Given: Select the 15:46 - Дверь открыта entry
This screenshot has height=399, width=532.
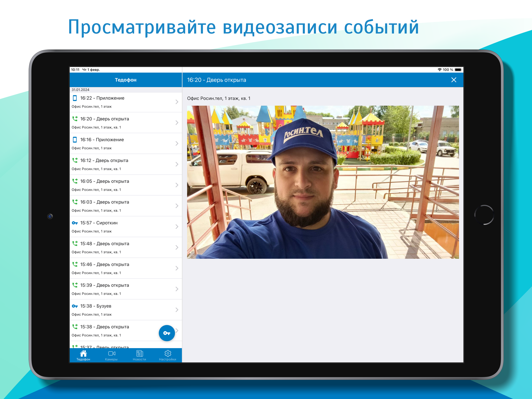Looking at the screenshot, I should click(x=126, y=268).
